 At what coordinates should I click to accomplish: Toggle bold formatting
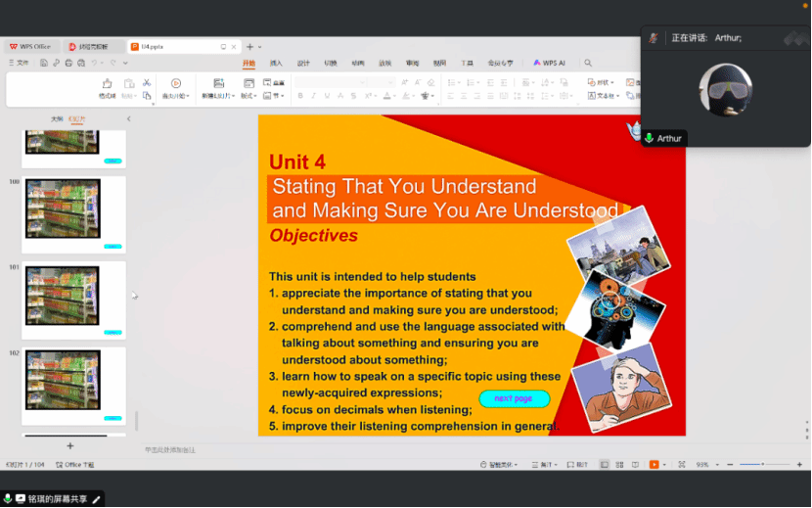pyautogui.click(x=299, y=96)
